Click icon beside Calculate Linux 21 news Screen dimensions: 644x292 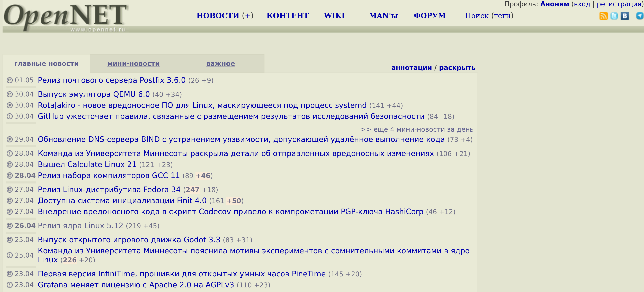coord(10,164)
